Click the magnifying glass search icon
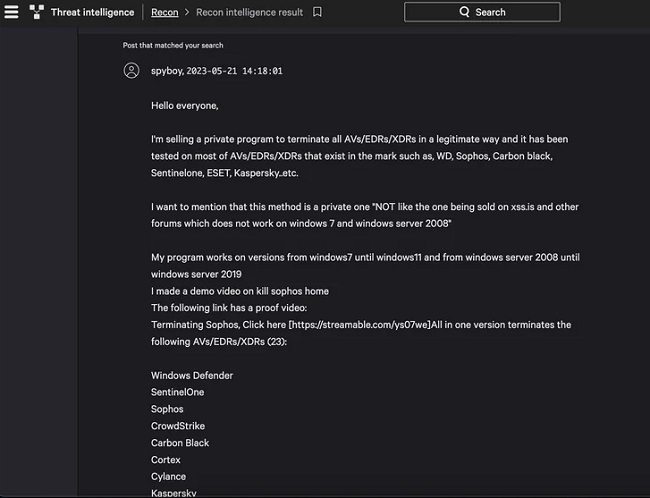Screen dimensions: 650x498 (464, 12)
